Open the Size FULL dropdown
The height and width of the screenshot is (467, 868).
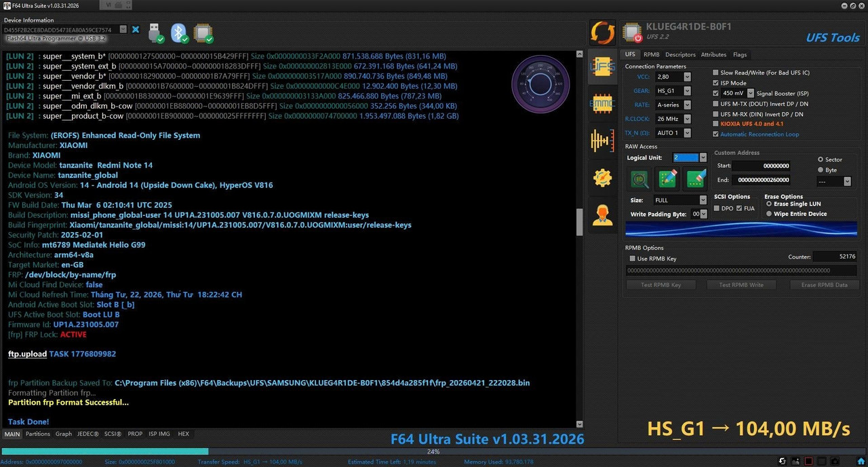coord(703,200)
